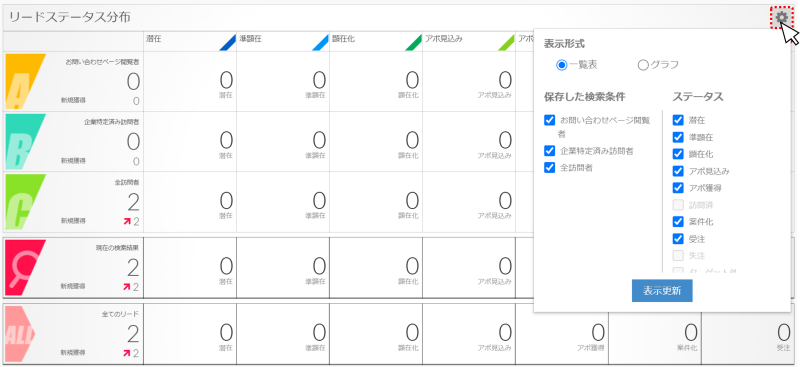
Task: Toggle 潜在 status checkbox
Action: (x=678, y=120)
